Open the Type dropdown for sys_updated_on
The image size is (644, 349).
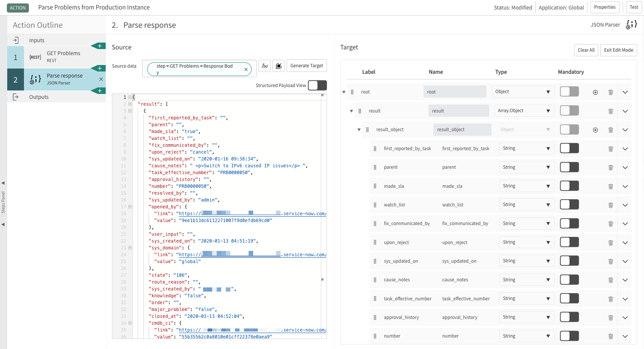(527, 261)
